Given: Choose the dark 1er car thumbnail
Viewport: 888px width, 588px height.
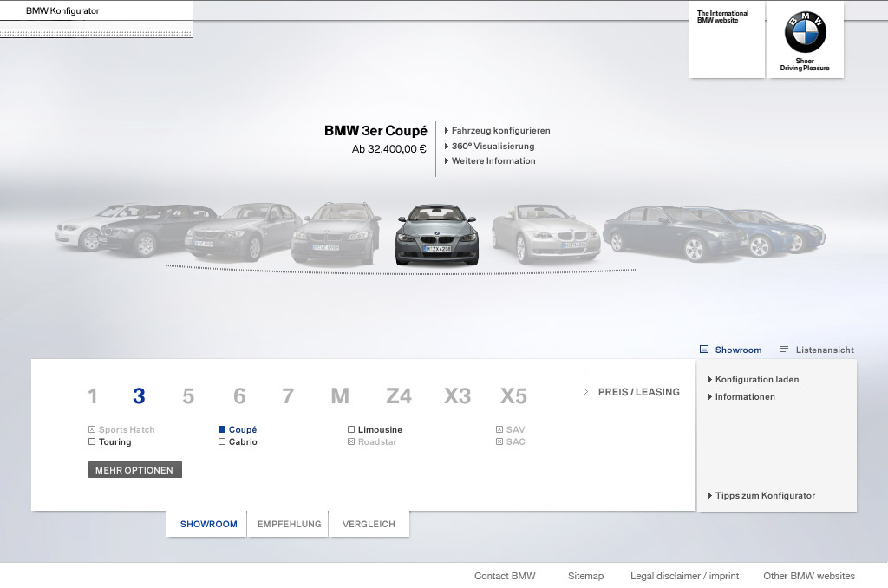Looking at the screenshot, I should [153, 232].
